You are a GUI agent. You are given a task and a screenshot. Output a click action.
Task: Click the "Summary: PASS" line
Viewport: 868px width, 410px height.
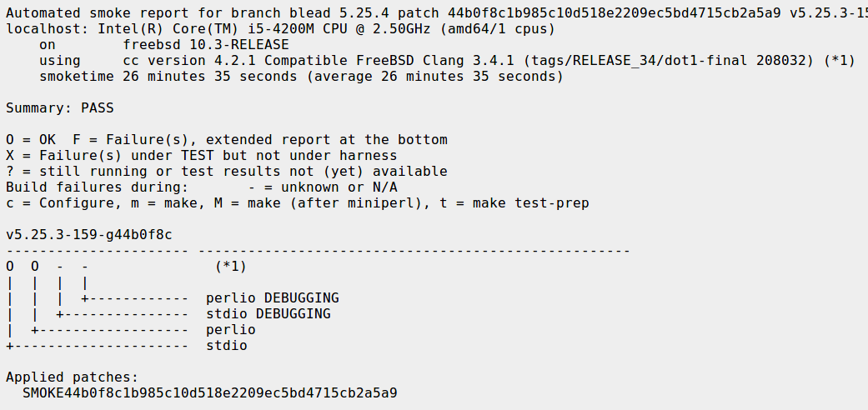pyautogui.click(x=59, y=108)
